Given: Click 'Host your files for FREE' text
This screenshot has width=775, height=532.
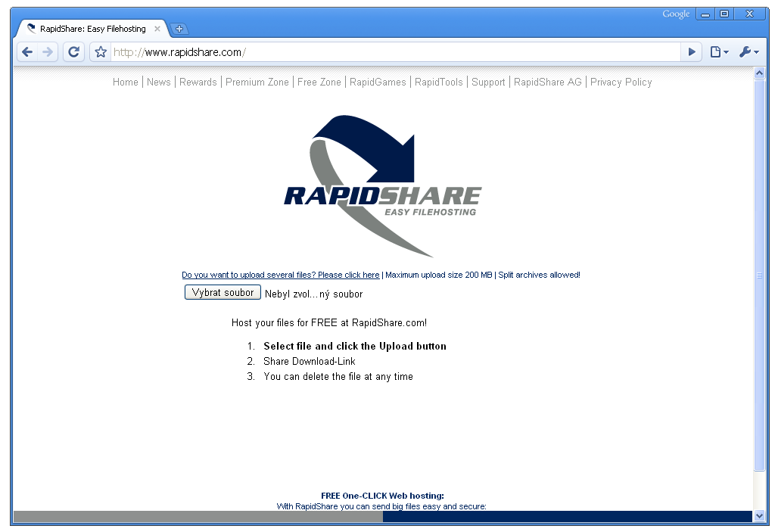Looking at the screenshot, I should [329, 323].
